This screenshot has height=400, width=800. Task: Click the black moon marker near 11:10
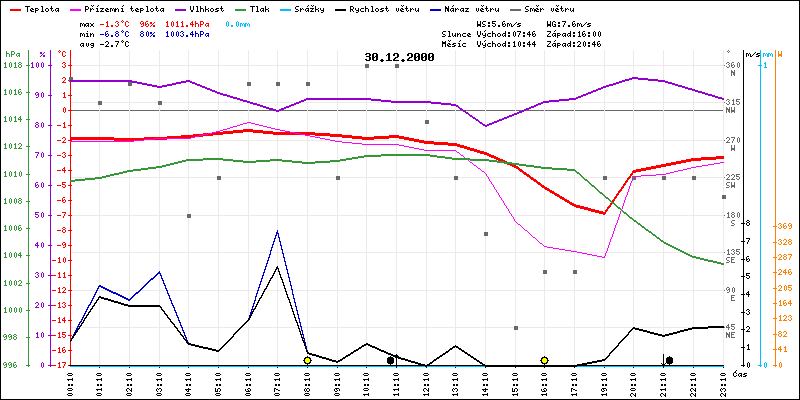click(391, 360)
